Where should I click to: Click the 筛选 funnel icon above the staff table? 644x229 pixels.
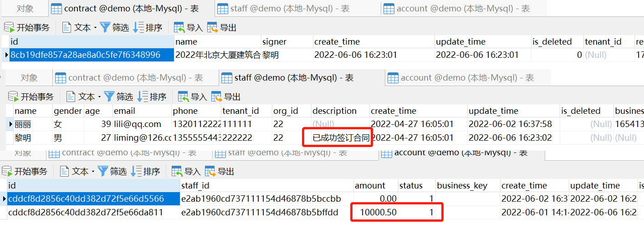tap(110, 97)
